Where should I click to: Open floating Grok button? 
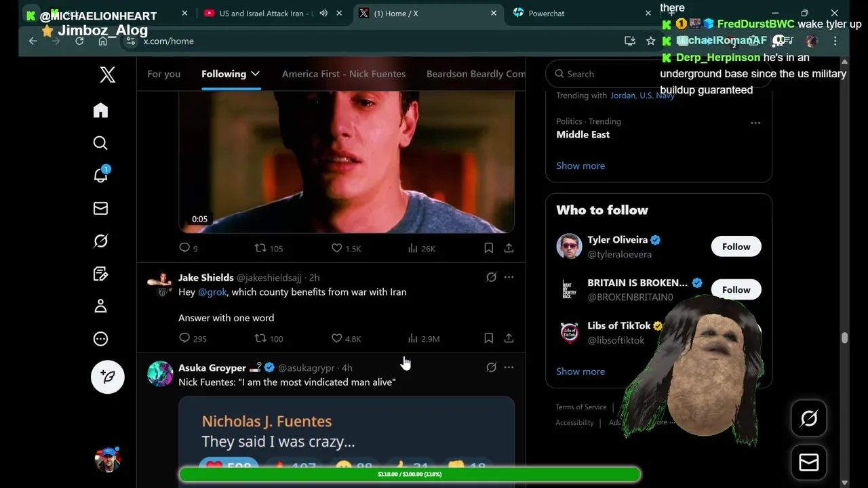tap(809, 419)
